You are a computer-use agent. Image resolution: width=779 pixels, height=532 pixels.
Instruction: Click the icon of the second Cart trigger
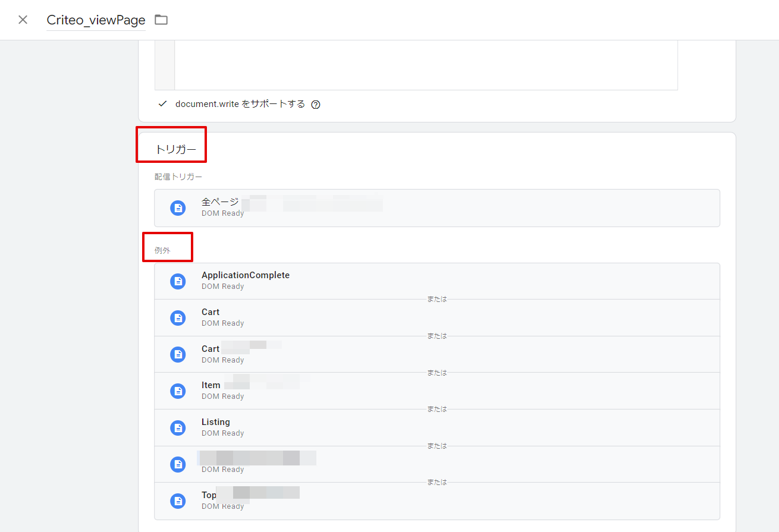pos(178,355)
